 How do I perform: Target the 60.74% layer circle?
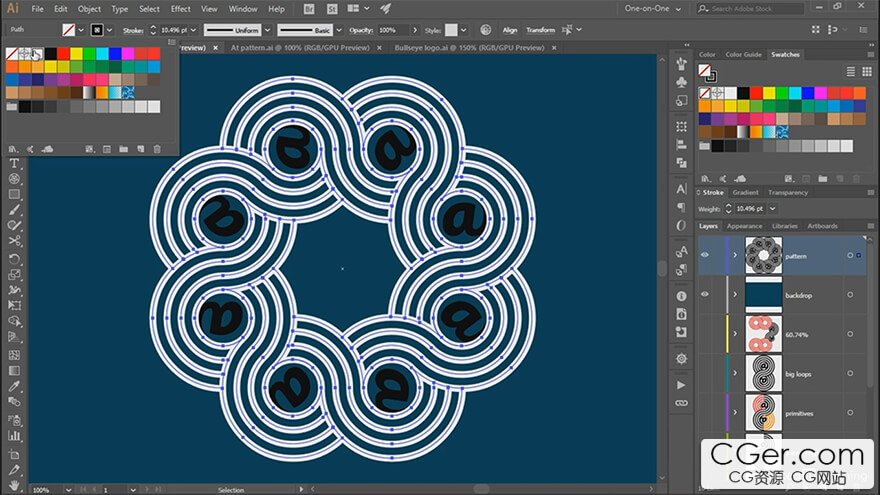(x=850, y=334)
